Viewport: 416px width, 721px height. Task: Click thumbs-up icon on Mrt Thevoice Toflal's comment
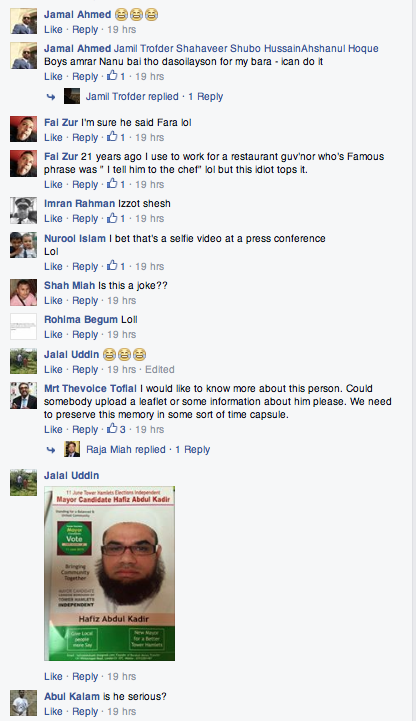pos(112,429)
